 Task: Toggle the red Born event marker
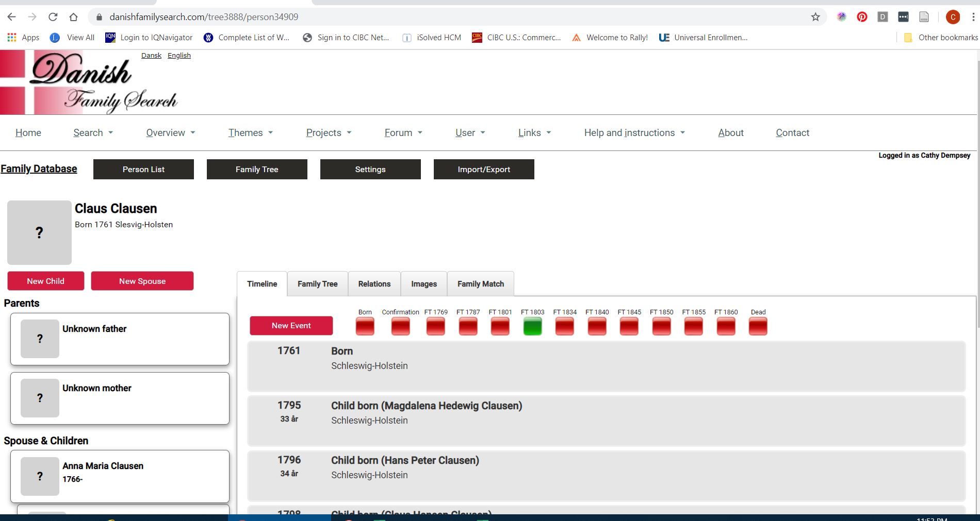pos(365,326)
